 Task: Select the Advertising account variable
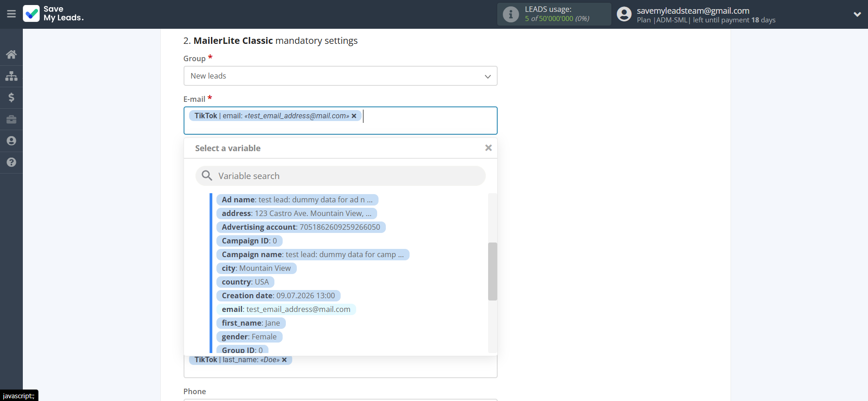(301, 227)
